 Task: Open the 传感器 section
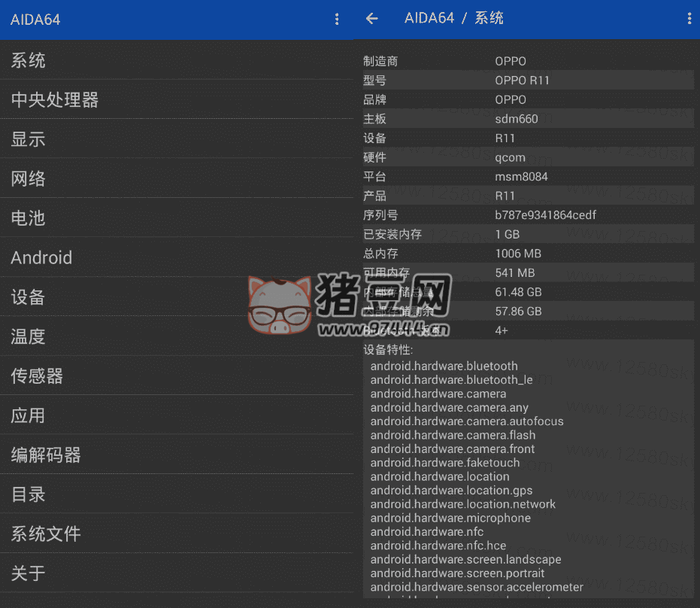pyautogui.click(x=176, y=376)
